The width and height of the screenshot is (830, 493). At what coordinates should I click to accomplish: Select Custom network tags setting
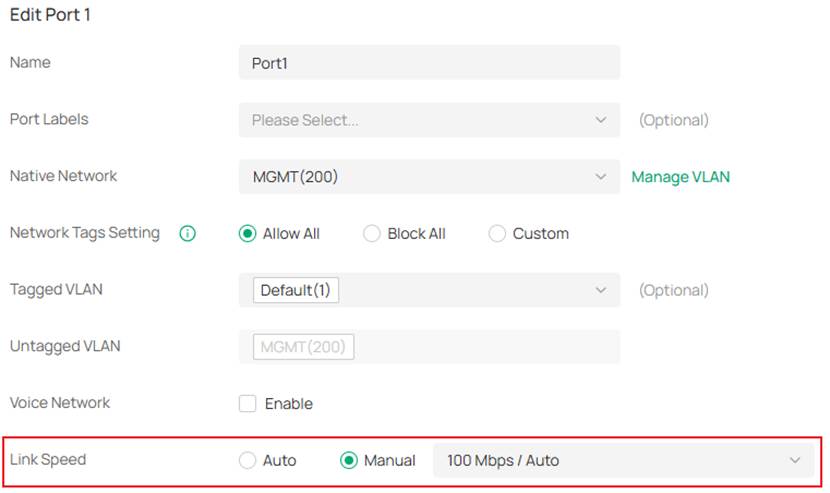tap(497, 233)
